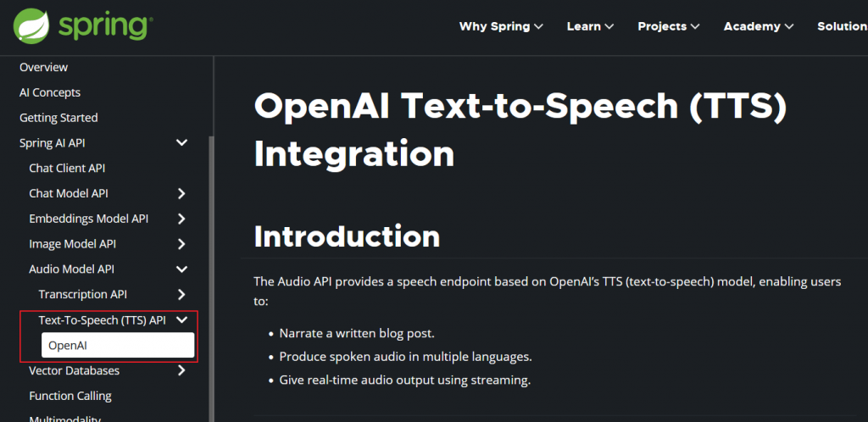The image size is (868, 422).
Task: Select Spring AI API sidebar item
Action: pos(53,143)
